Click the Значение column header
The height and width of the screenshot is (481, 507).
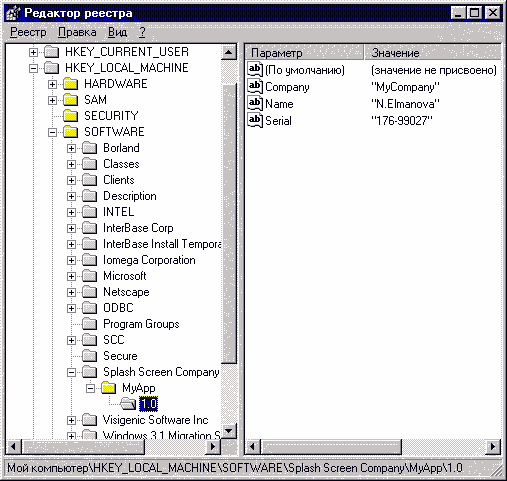coord(433,53)
